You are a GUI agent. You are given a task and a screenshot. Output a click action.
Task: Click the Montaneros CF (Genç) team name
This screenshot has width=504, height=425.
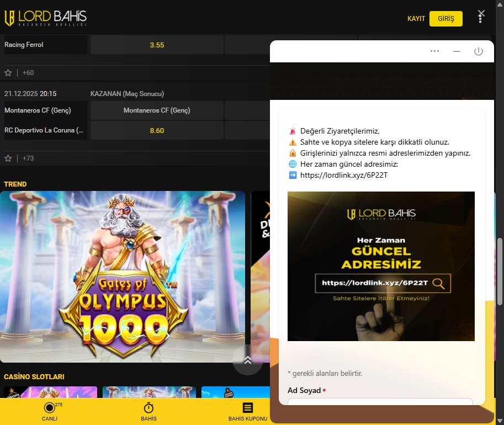click(38, 110)
